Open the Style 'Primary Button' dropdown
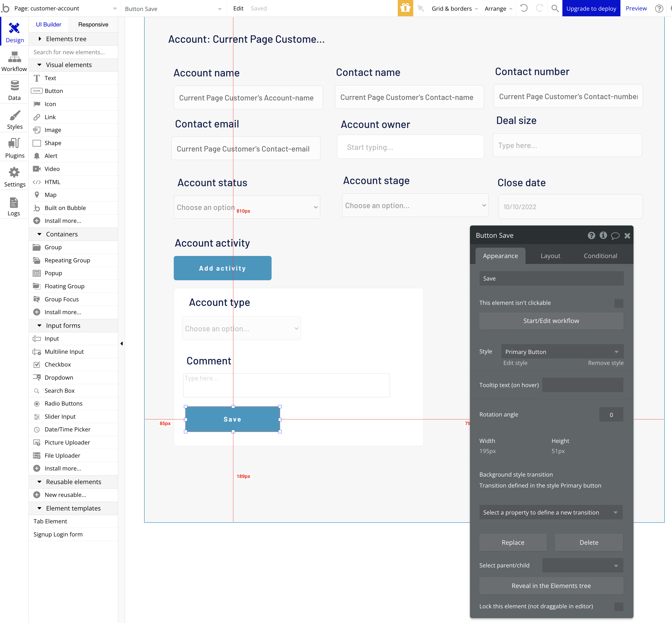Screen dimensions: 672x623 click(562, 352)
